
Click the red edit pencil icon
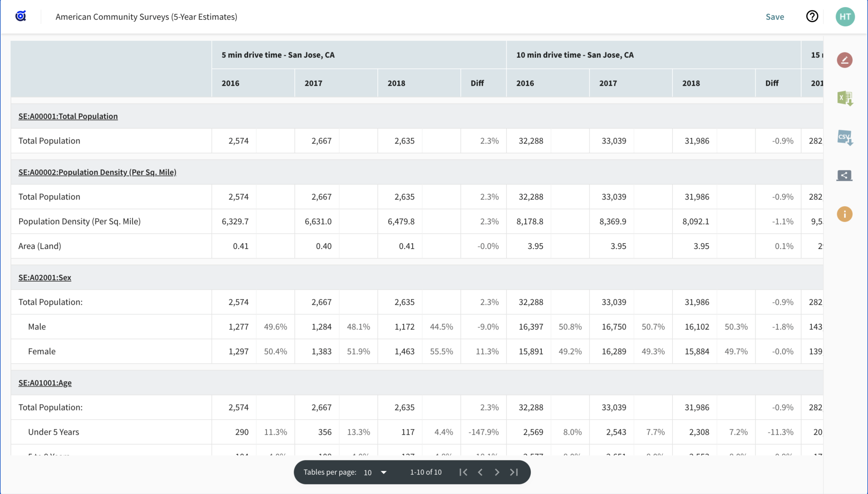[844, 60]
